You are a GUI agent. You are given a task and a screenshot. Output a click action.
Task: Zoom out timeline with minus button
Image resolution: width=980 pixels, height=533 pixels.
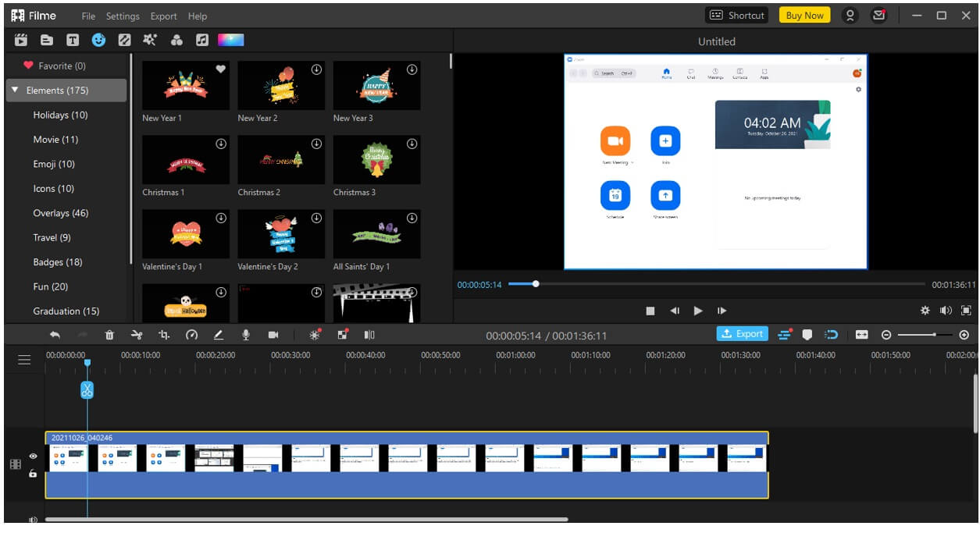pyautogui.click(x=886, y=335)
